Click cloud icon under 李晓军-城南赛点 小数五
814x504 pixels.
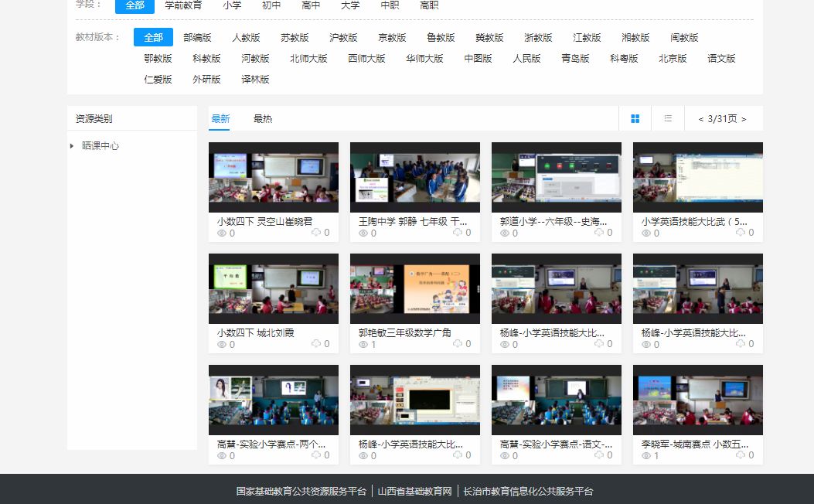coord(741,455)
